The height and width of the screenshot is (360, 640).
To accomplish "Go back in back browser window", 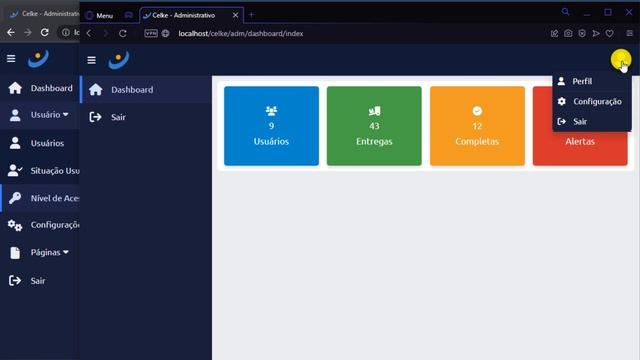I will (x=11, y=32).
